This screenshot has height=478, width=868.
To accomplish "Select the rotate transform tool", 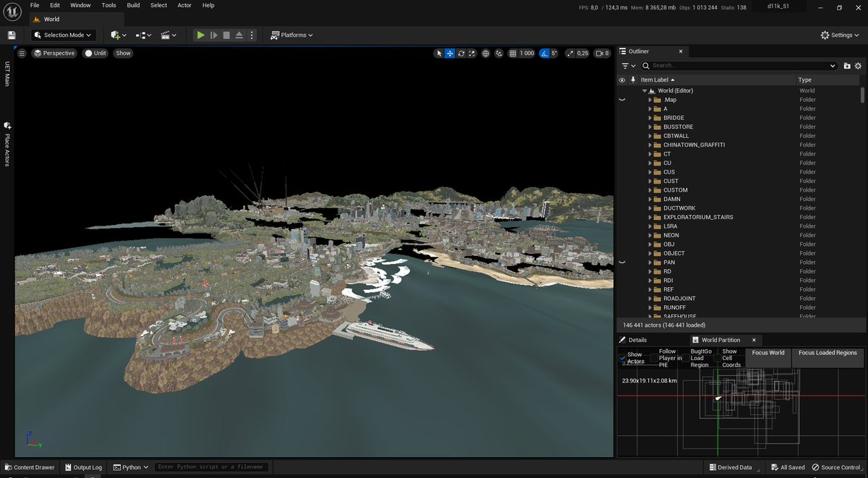I will [x=461, y=54].
